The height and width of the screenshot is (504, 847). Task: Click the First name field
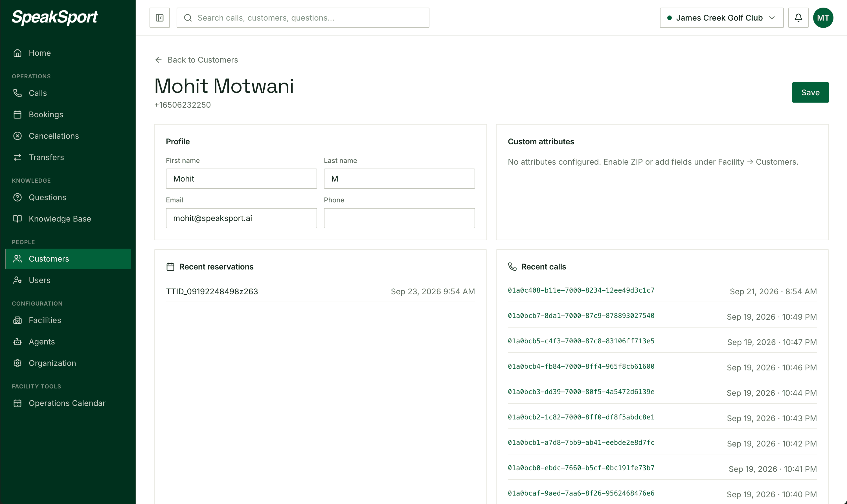pyautogui.click(x=241, y=179)
